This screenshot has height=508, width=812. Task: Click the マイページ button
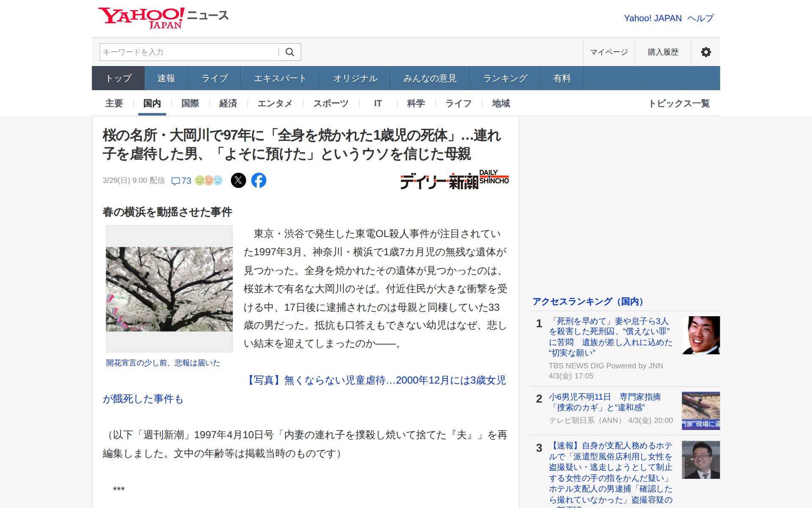[x=609, y=52]
